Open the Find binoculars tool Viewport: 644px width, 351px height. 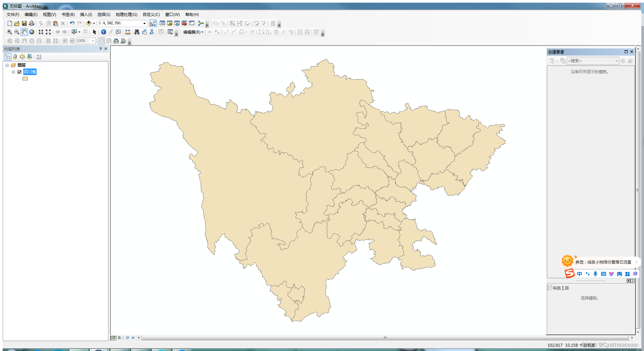point(137,32)
